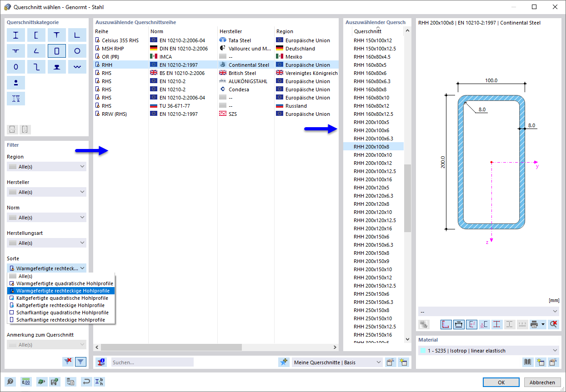566x392 pixels.
Task: Open the Region filter dropdown
Action: [x=46, y=167]
